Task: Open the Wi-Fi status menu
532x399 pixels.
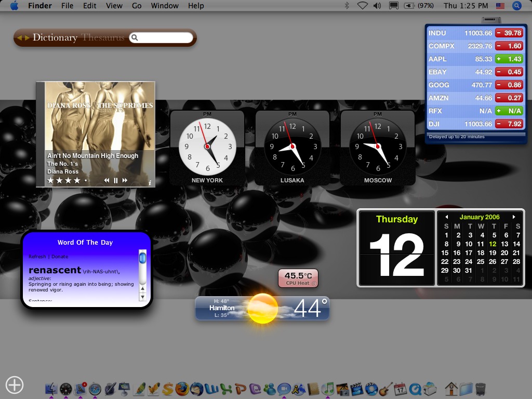Action: click(362, 5)
